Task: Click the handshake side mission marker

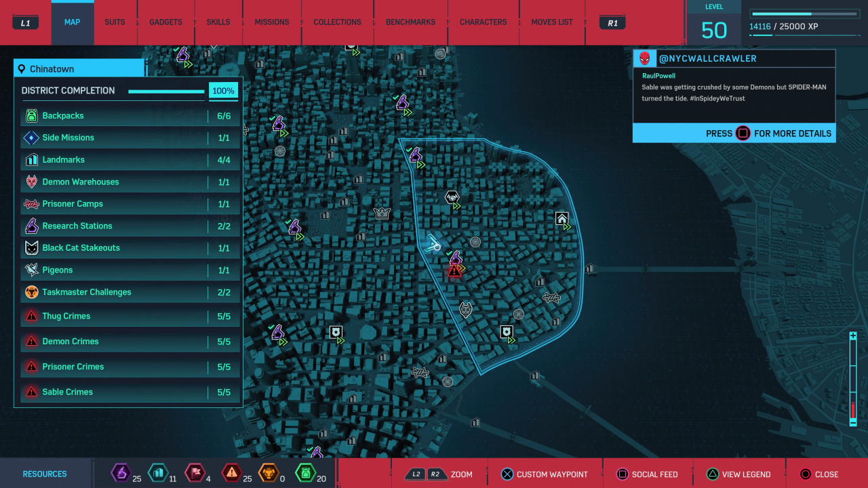Action: click(x=452, y=197)
